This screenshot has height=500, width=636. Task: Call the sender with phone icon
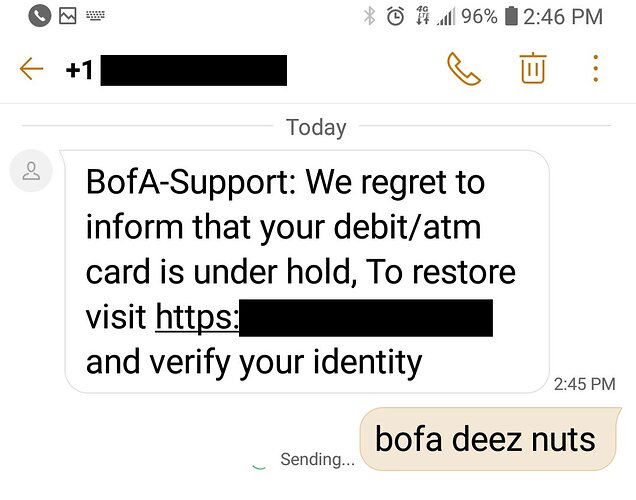tap(464, 69)
